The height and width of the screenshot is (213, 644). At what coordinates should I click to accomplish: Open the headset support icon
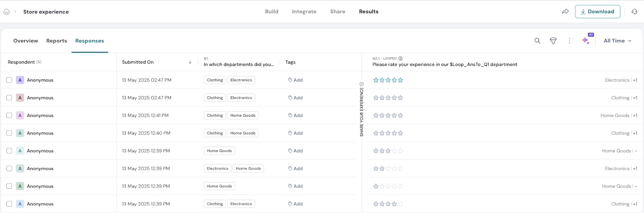(634, 12)
